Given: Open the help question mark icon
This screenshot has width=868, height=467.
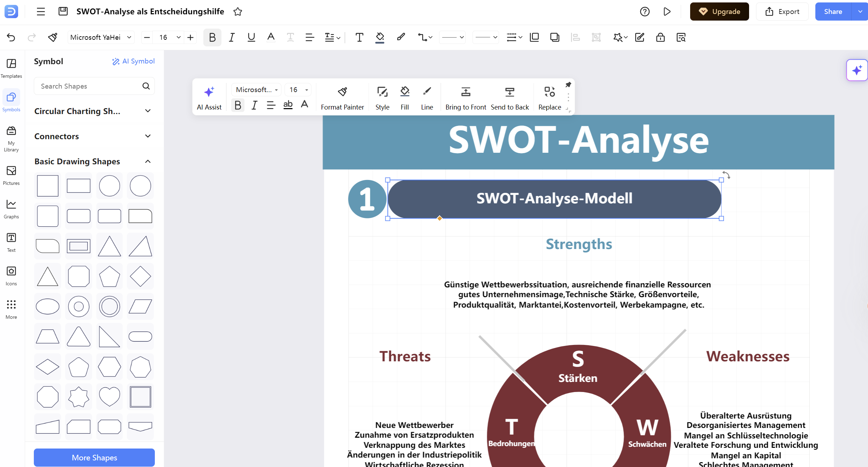Looking at the screenshot, I should (645, 12).
